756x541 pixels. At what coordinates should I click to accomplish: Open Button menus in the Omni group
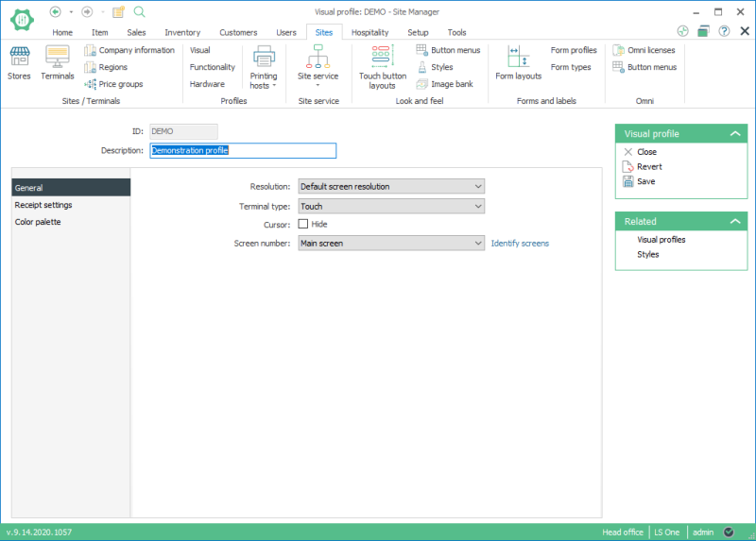coord(644,67)
